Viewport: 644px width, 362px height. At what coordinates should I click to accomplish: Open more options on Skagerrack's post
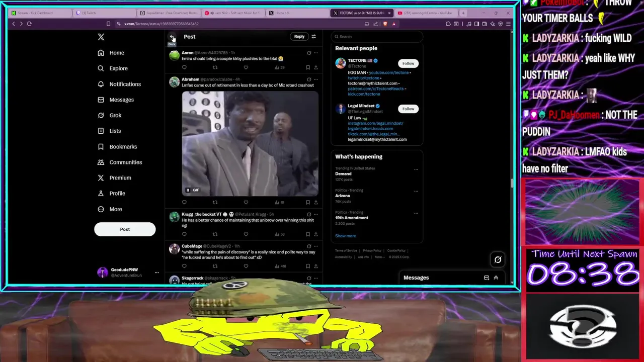tap(316, 278)
